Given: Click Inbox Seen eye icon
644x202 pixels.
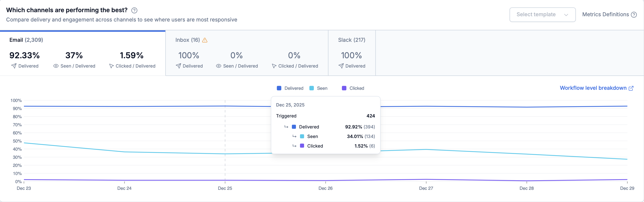Looking at the screenshot, I should pyautogui.click(x=218, y=66).
